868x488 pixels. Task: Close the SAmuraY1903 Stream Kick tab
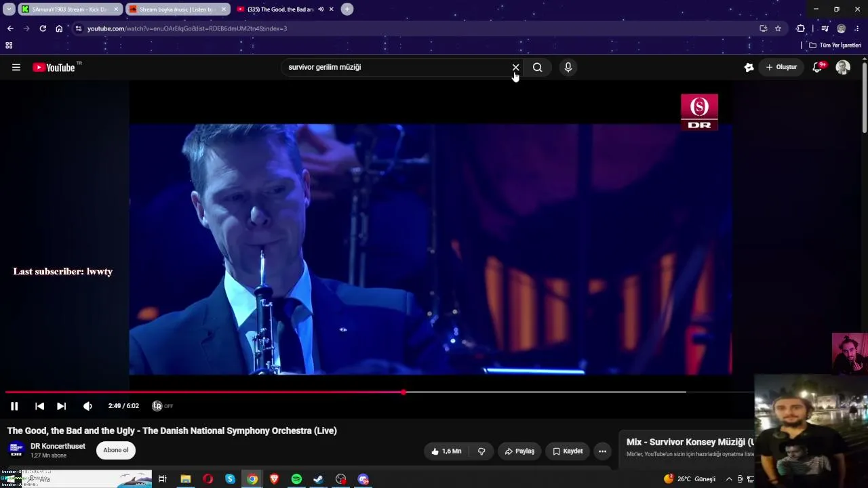coord(116,9)
